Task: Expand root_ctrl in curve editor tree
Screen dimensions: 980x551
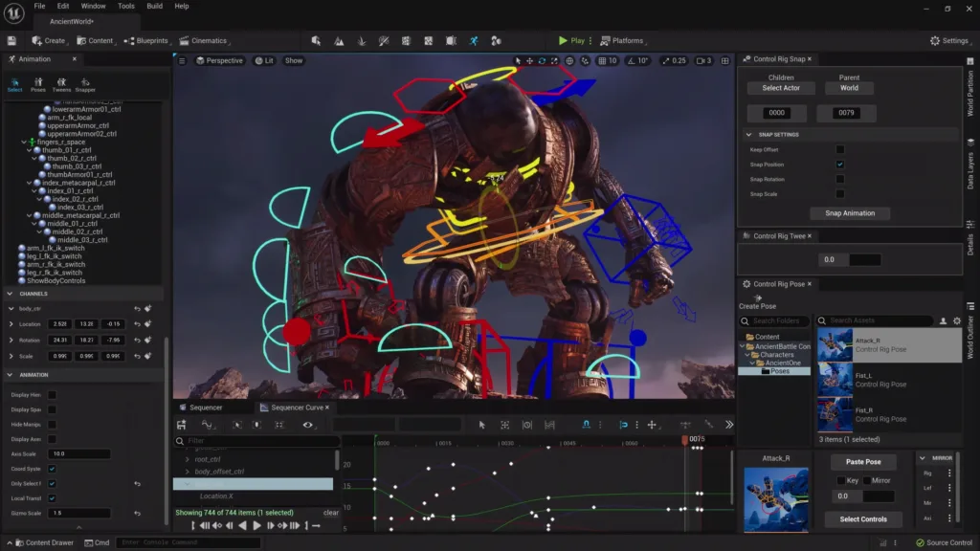Action: [x=187, y=459]
